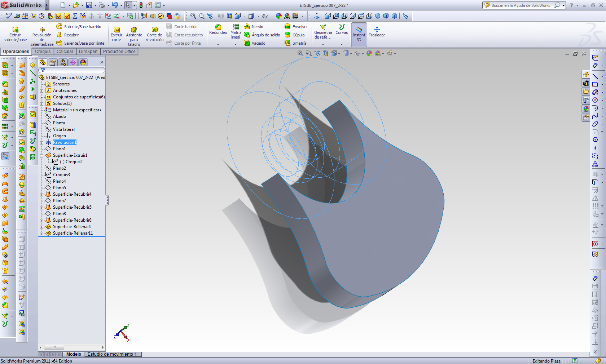Click Corte barrido command
606x364 pixels.
pyautogui.click(x=182, y=27)
